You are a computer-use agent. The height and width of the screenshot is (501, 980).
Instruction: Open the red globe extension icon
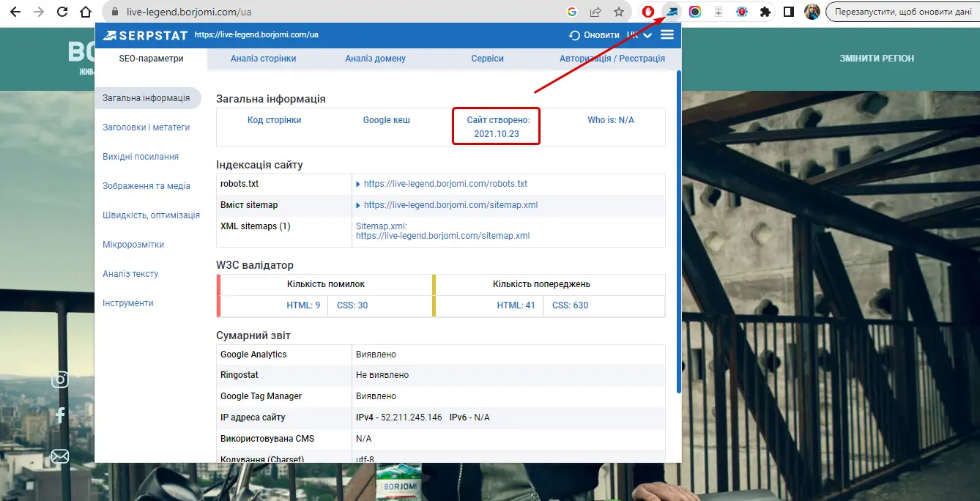(x=742, y=12)
